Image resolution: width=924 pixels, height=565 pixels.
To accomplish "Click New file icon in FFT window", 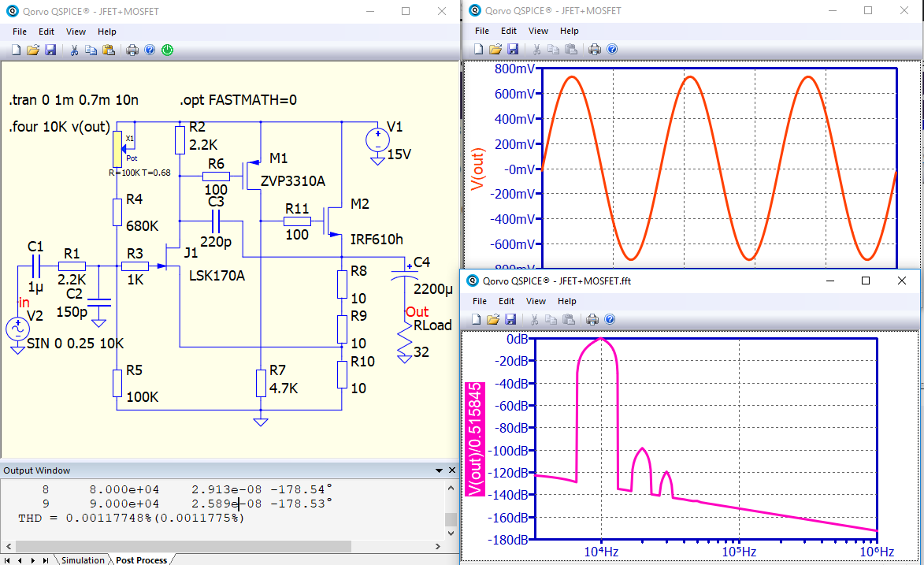I will (x=476, y=319).
